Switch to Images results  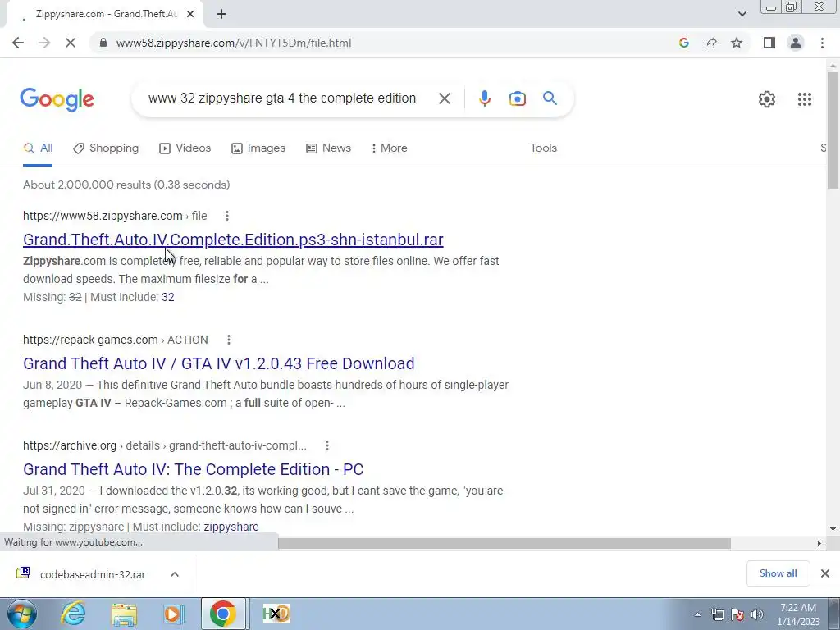(258, 148)
